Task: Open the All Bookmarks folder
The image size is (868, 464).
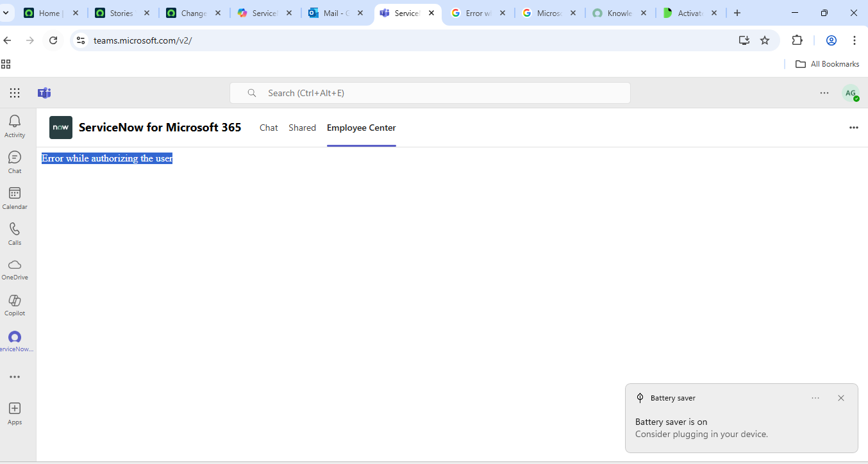Action: click(x=828, y=63)
